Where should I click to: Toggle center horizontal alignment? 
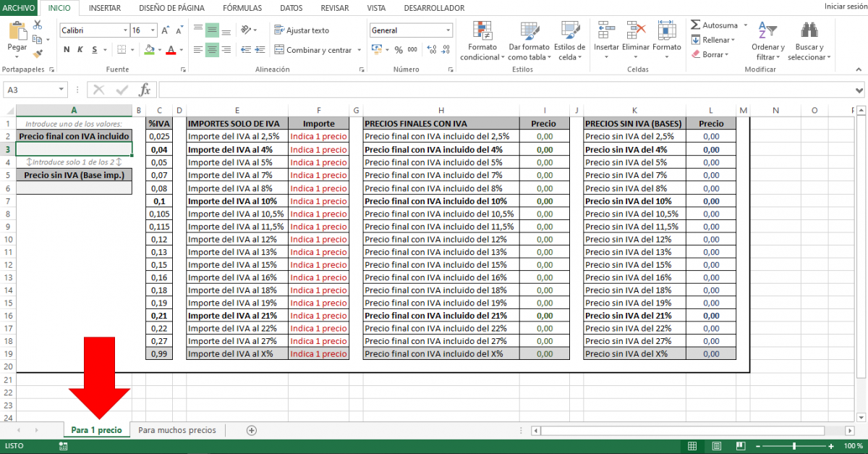[212, 50]
